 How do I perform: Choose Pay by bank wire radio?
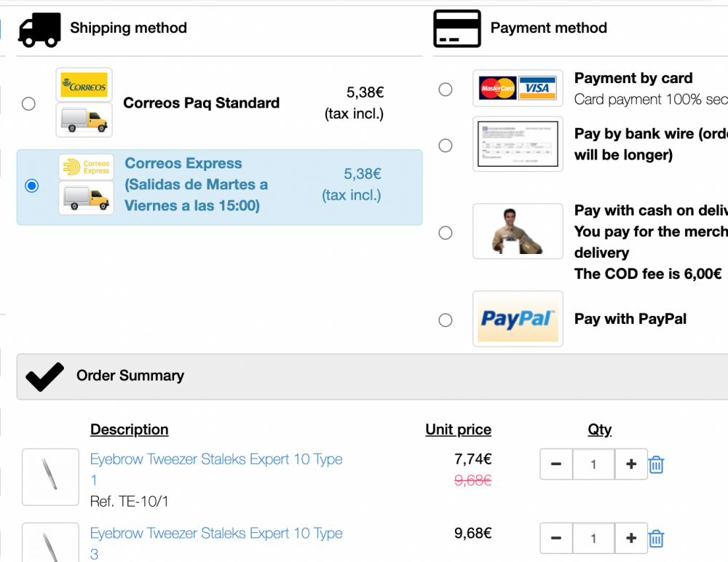click(x=446, y=146)
